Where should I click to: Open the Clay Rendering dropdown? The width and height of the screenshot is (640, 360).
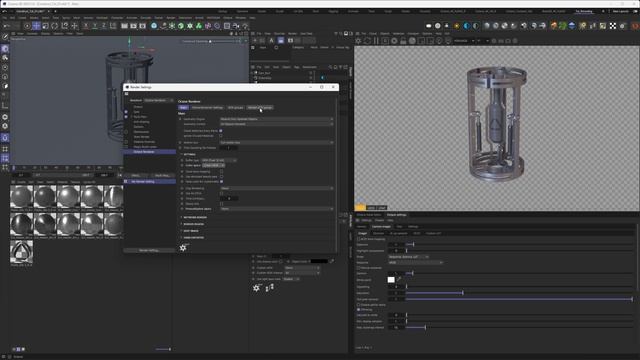(x=277, y=188)
